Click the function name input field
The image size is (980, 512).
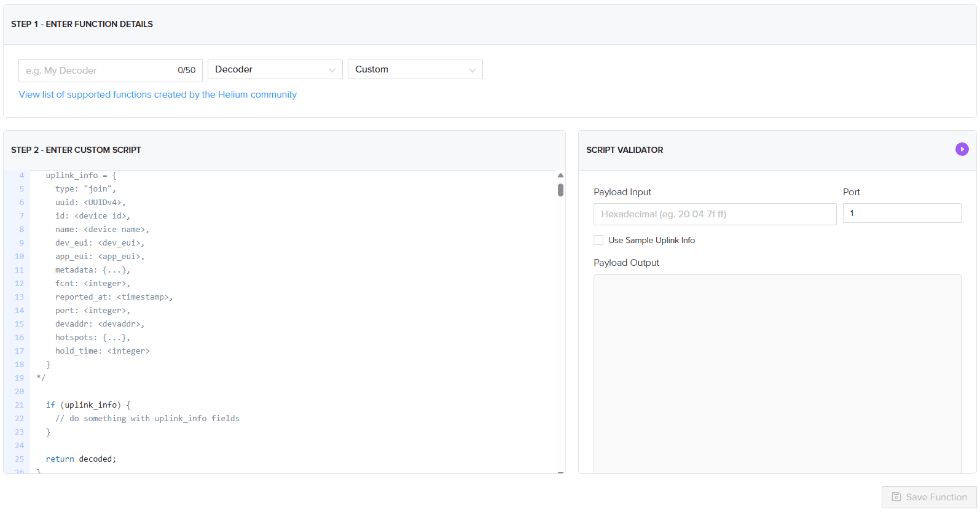point(111,71)
